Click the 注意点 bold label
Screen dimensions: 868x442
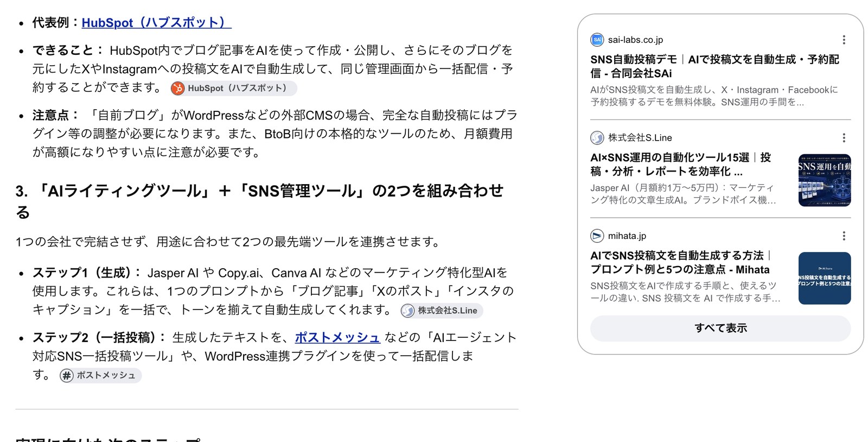pos(56,115)
